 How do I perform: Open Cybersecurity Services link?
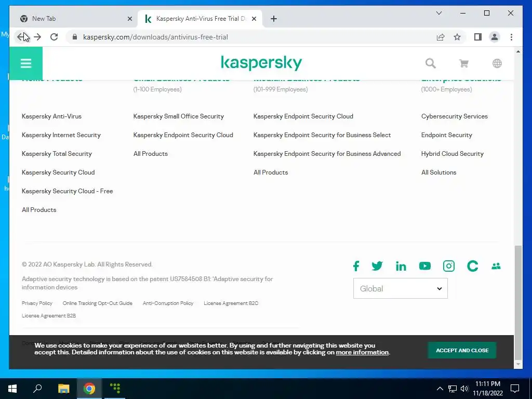454,116
